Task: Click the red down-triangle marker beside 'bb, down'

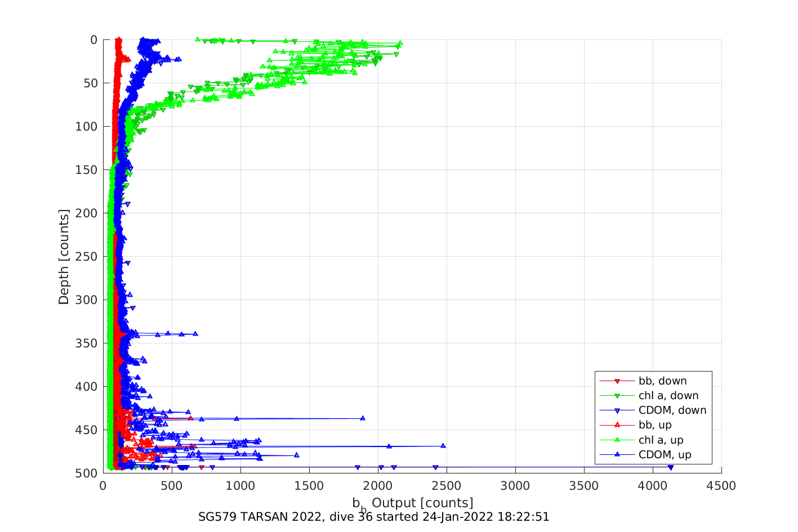Action: pyautogui.click(x=617, y=381)
